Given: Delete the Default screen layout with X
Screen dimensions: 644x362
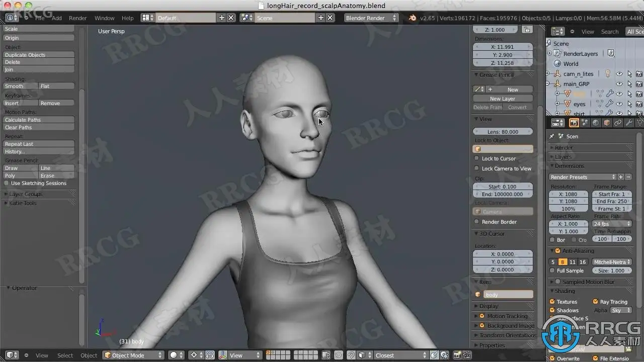Looking at the screenshot, I should (231, 18).
